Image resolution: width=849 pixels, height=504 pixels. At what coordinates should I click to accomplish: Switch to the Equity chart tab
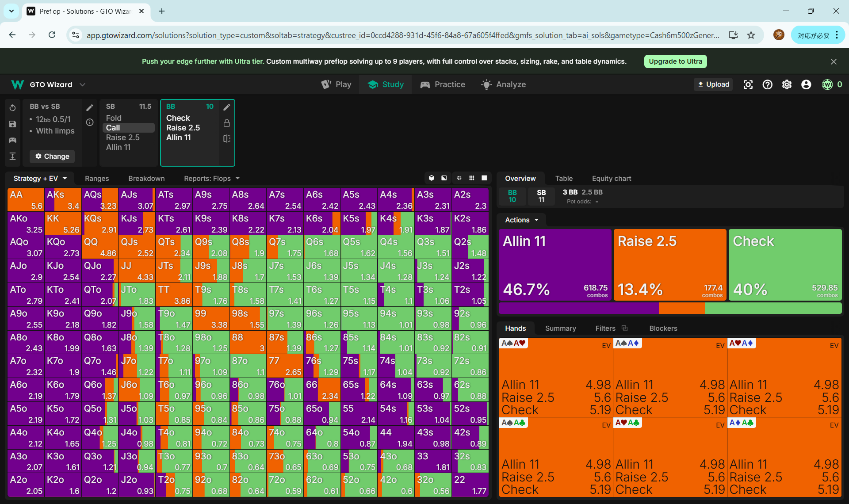coord(611,178)
